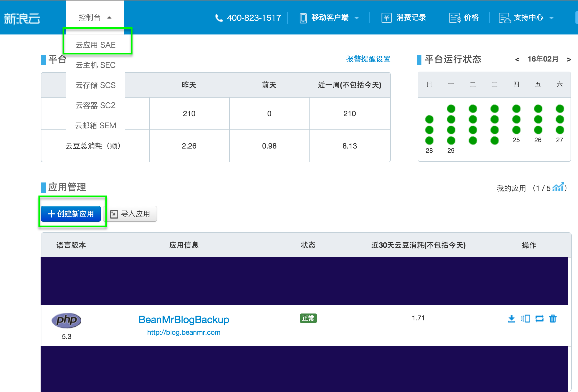Viewport: 578px width, 392px height.
Task: Click the 应用信息 column header
Action: [x=184, y=245]
